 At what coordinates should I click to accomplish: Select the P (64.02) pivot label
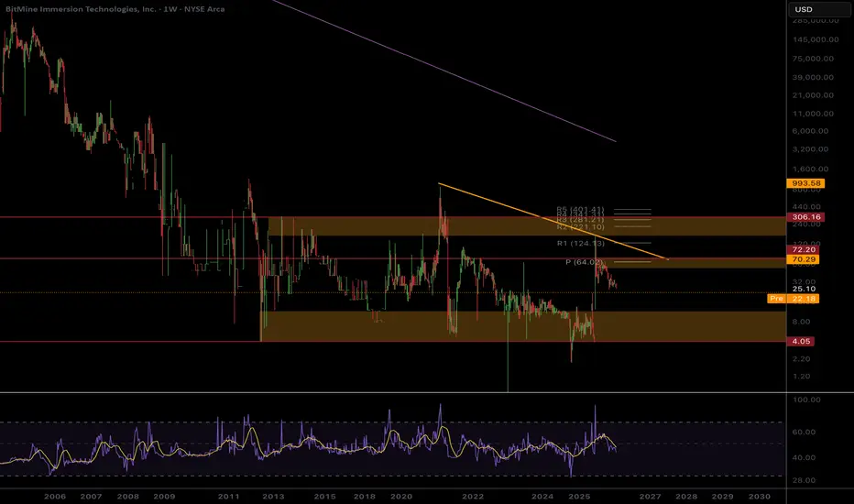585,262
